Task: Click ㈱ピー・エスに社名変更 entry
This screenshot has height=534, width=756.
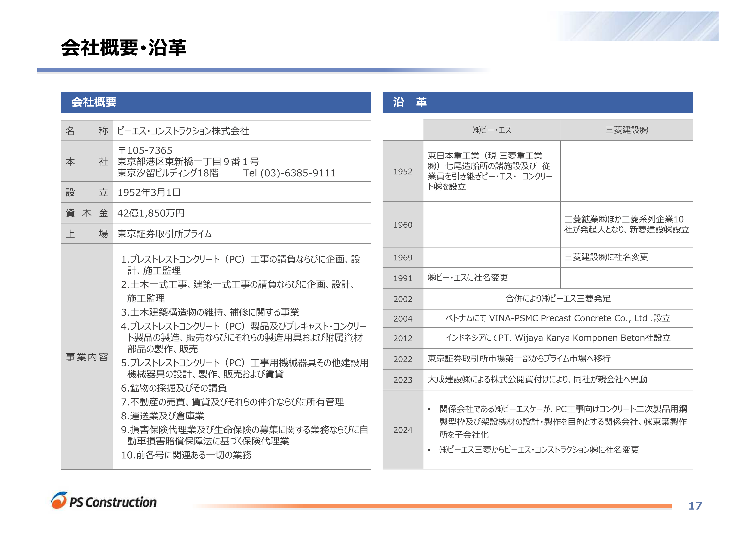Action: 468,278
